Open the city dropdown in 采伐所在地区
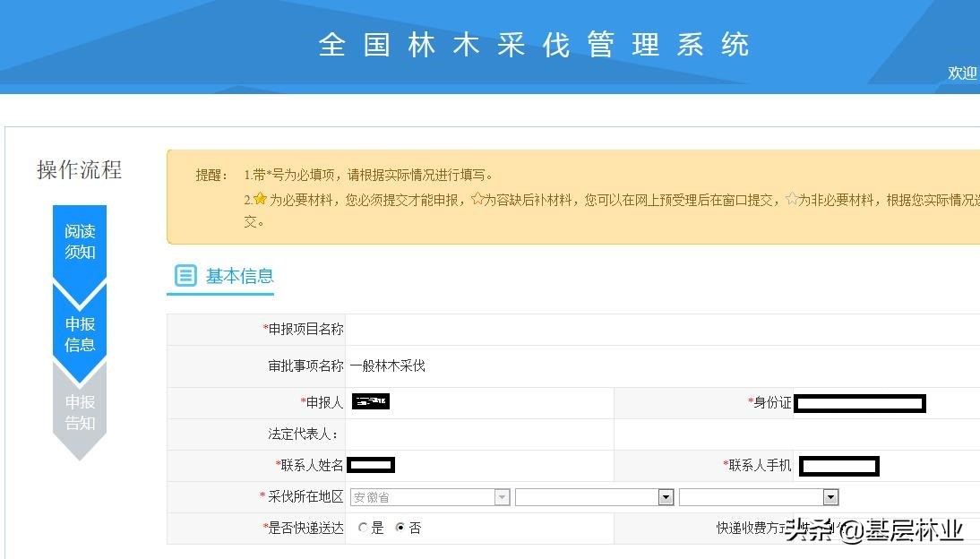The image size is (980, 559). (666, 496)
